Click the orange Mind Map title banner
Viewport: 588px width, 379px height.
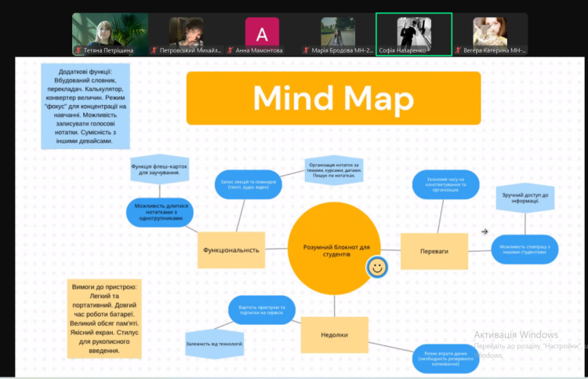pyautogui.click(x=333, y=98)
